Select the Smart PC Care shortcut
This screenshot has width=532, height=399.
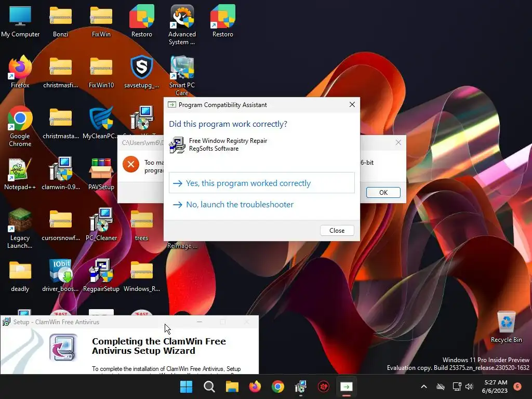182,75
